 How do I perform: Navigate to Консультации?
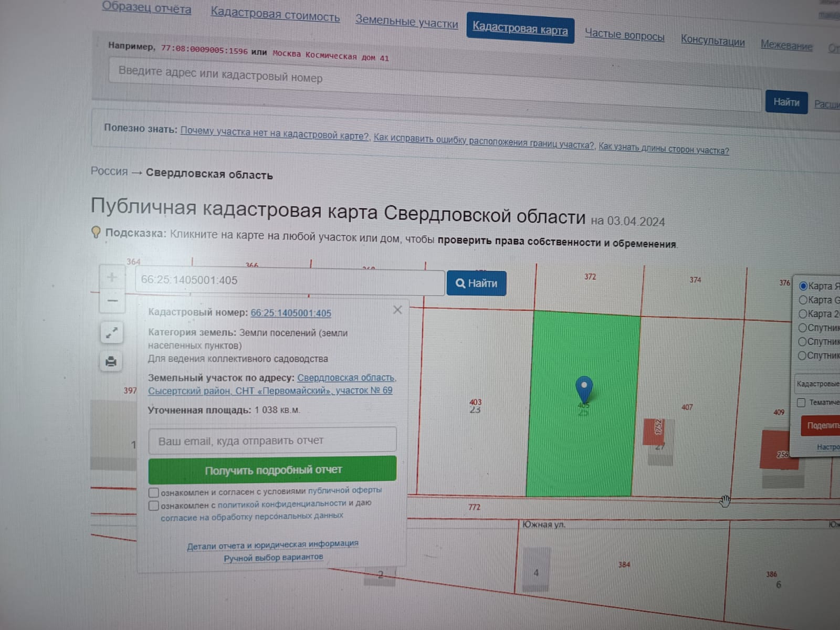[x=712, y=40]
